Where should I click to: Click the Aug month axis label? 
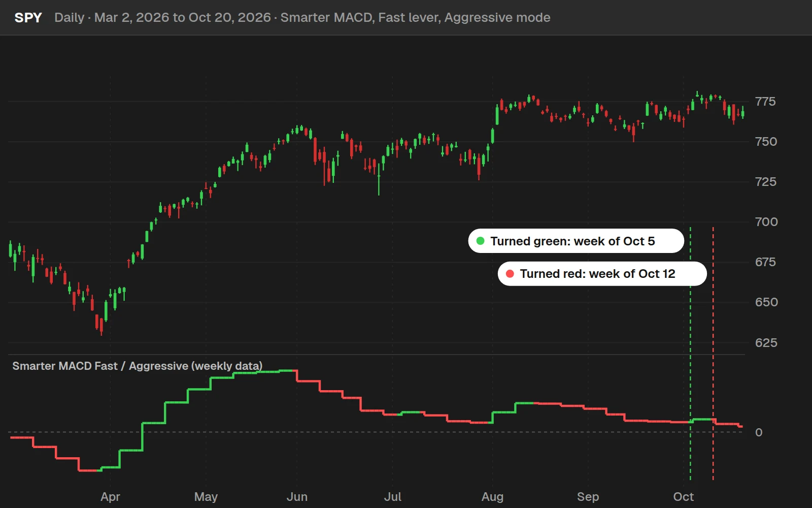(492, 497)
